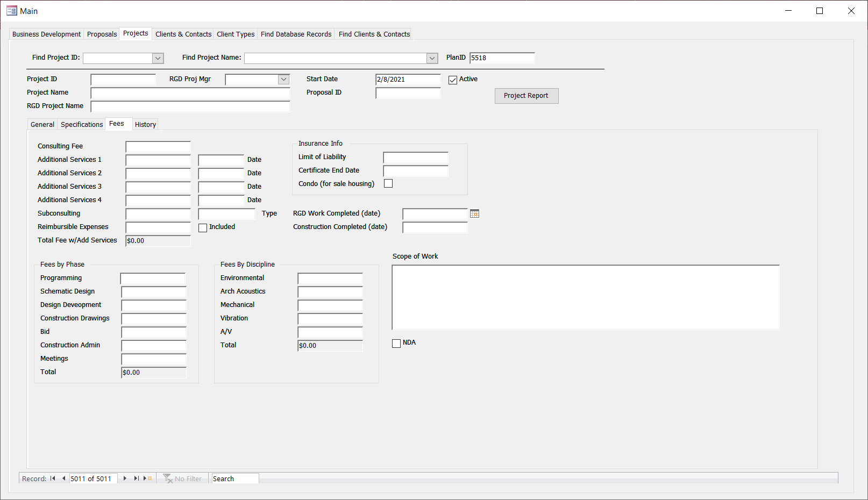Go to first record

click(53, 478)
